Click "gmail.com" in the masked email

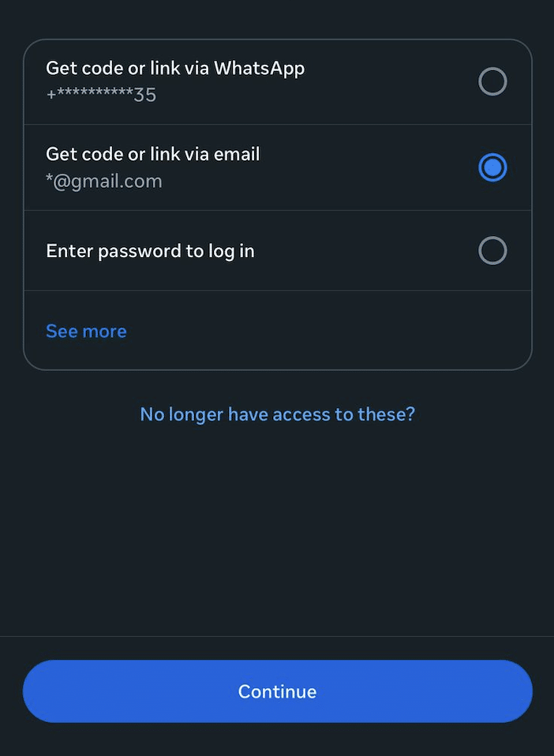pos(118,182)
